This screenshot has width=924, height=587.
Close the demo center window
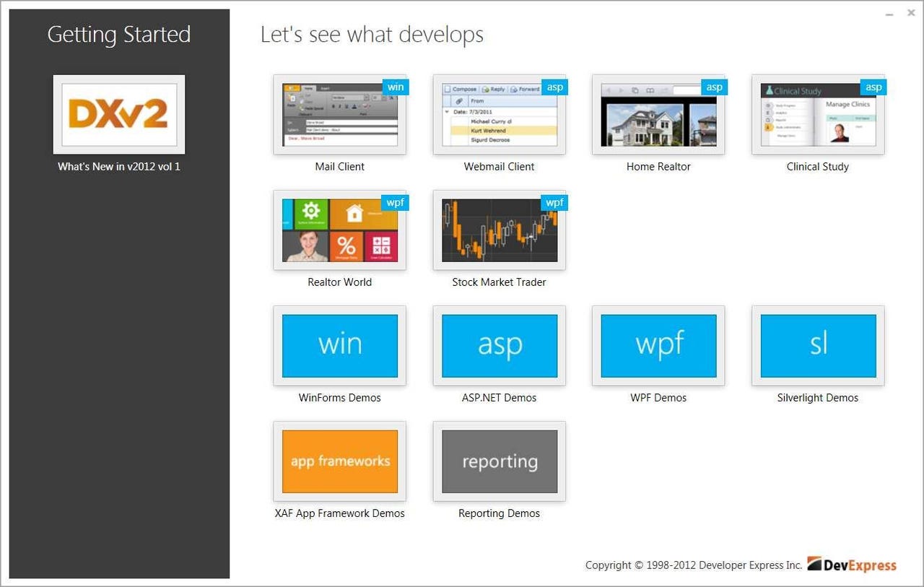tap(911, 12)
